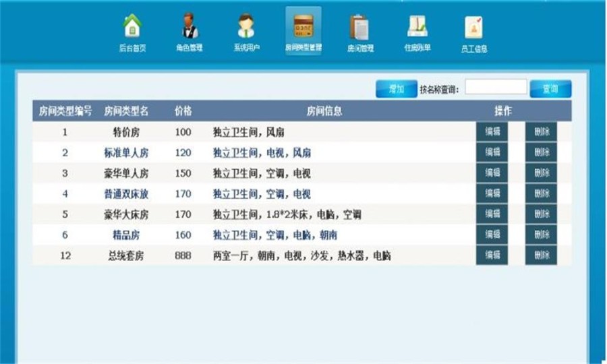Click 编辑 for 标准单人房
Viewport: 607px width, 364px height.
point(492,153)
